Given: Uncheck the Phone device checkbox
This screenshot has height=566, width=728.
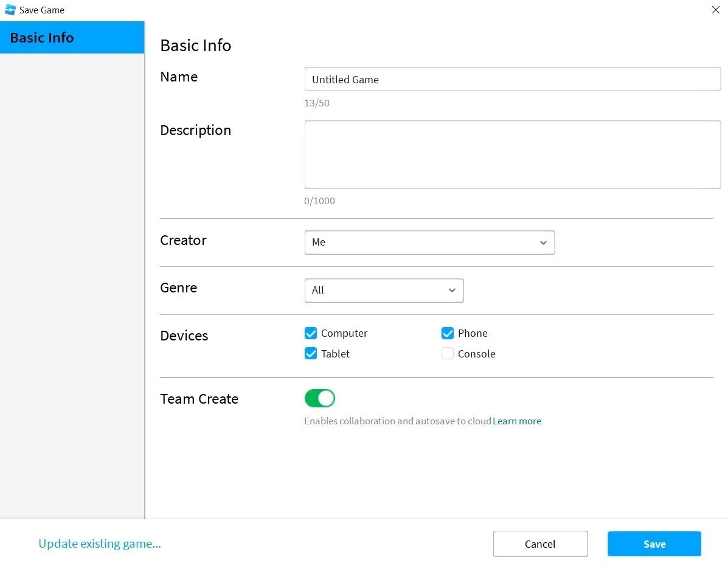Looking at the screenshot, I should tap(448, 333).
